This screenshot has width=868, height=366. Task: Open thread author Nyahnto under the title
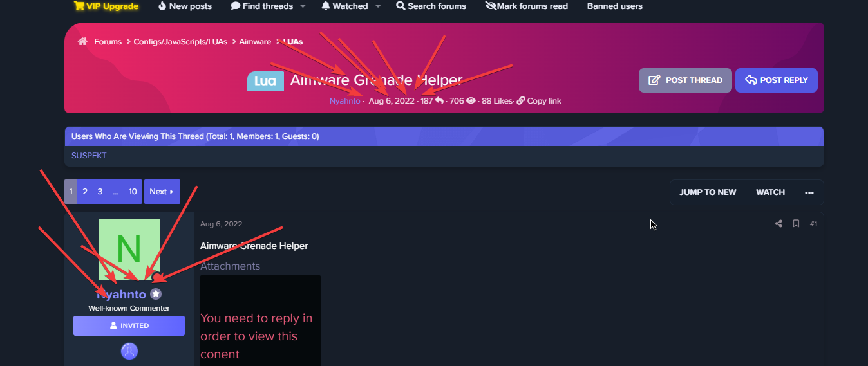click(x=344, y=101)
